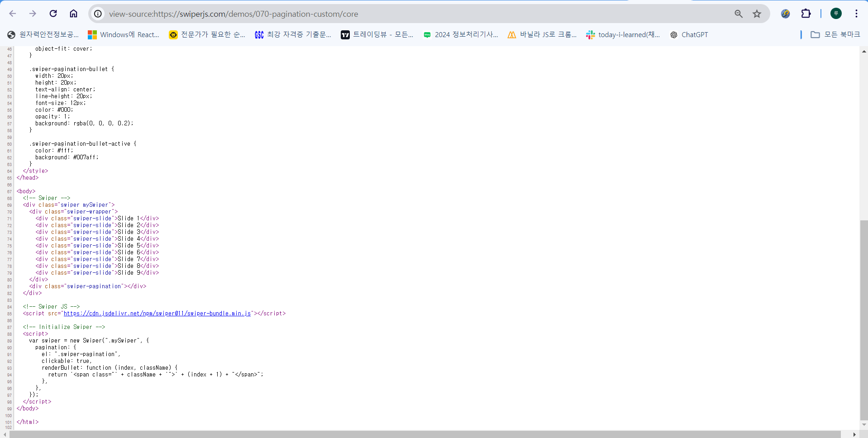Click the 'clickable: true,' line
The width and height of the screenshot is (868, 438).
(67, 361)
